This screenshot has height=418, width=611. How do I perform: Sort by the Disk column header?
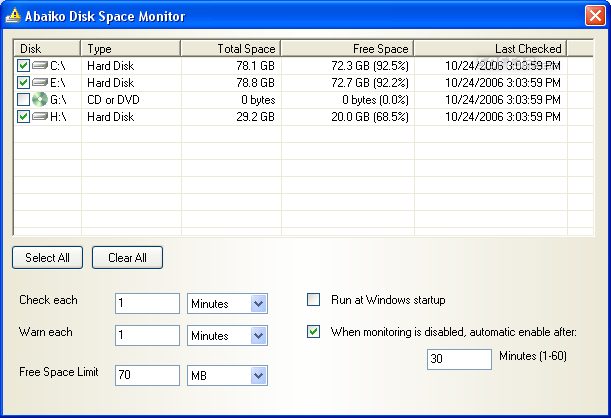pos(47,49)
